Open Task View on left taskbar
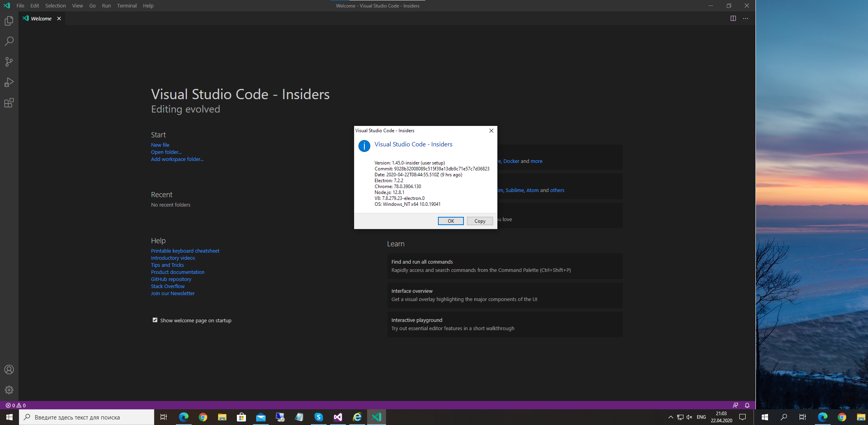The width and height of the screenshot is (868, 425). [x=164, y=417]
